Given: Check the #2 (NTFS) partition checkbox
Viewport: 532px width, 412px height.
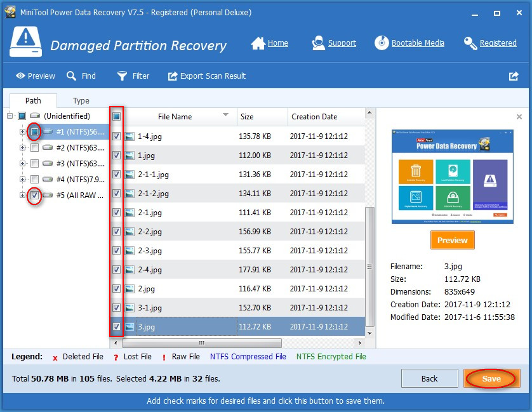Looking at the screenshot, I should point(34,147).
